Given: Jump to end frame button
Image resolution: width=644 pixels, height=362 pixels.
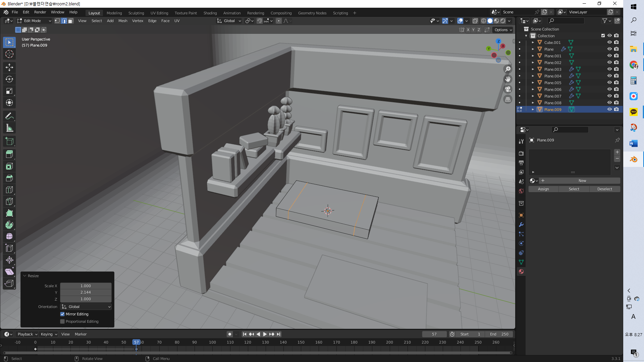Looking at the screenshot, I should click(278, 334).
